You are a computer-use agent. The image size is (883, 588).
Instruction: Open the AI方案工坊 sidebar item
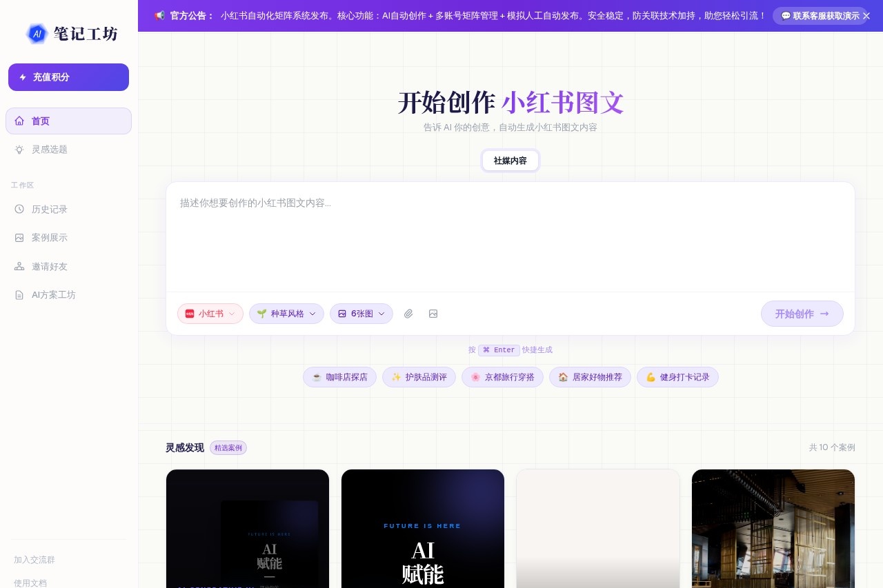pyautogui.click(x=53, y=294)
